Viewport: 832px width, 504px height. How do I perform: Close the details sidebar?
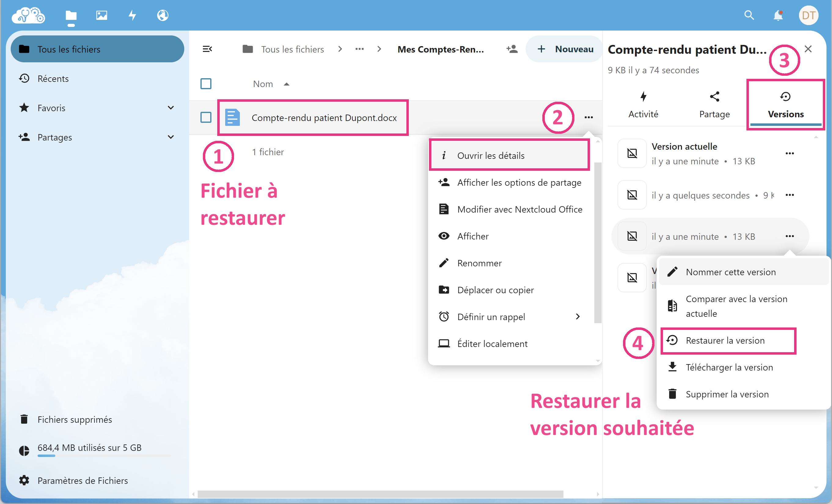[808, 49]
